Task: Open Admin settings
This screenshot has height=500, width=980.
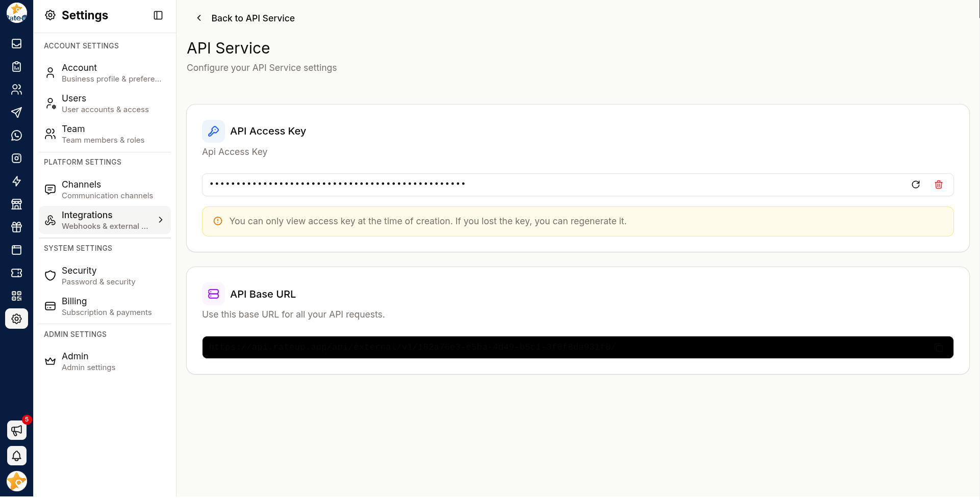Action: coord(105,361)
